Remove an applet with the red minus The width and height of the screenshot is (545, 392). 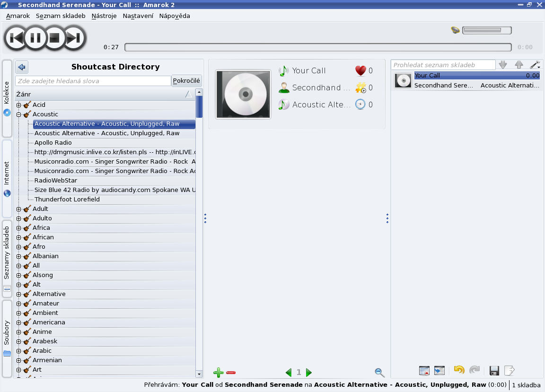[x=231, y=373]
